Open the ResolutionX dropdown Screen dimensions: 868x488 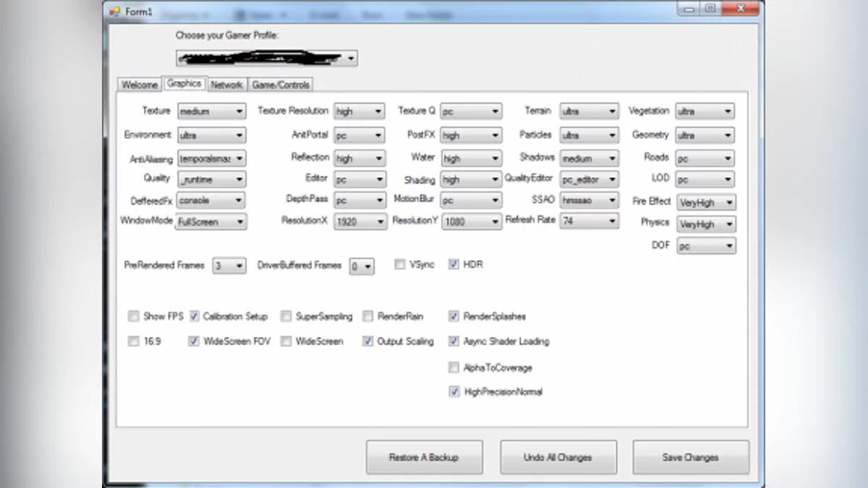tap(359, 222)
